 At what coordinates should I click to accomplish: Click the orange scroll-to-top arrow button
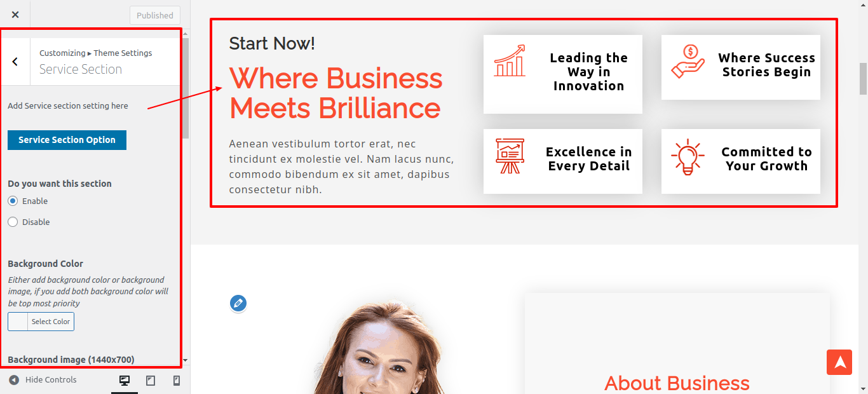pyautogui.click(x=839, y=362)
